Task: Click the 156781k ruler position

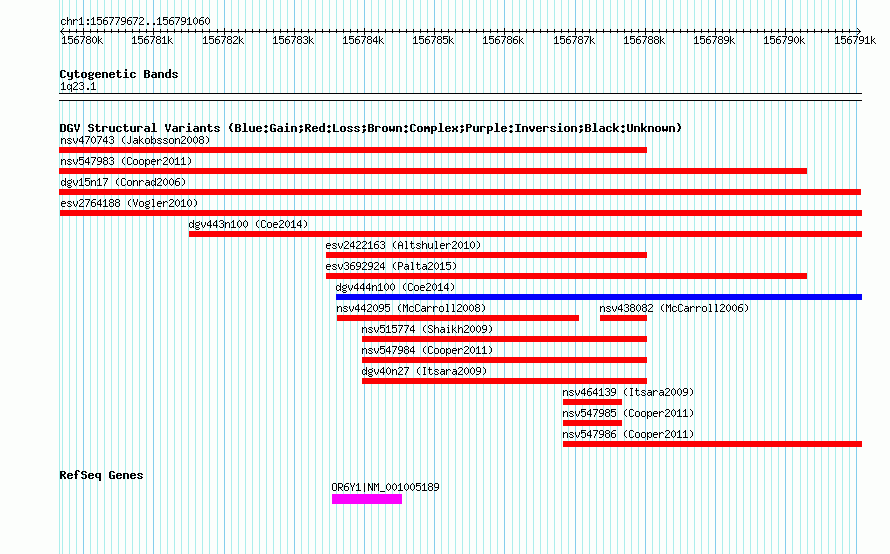Action: (x=152, y=40)
